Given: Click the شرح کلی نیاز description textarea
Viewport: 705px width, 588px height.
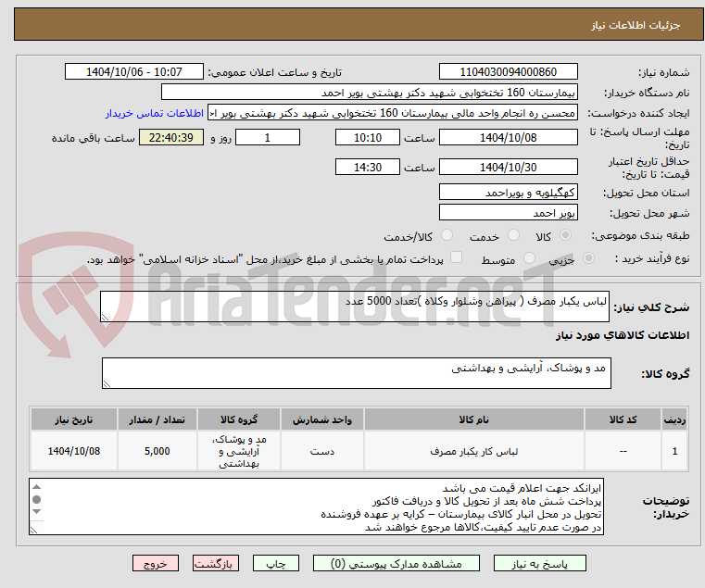Looking at the screenshot, I should pos(355,307).
